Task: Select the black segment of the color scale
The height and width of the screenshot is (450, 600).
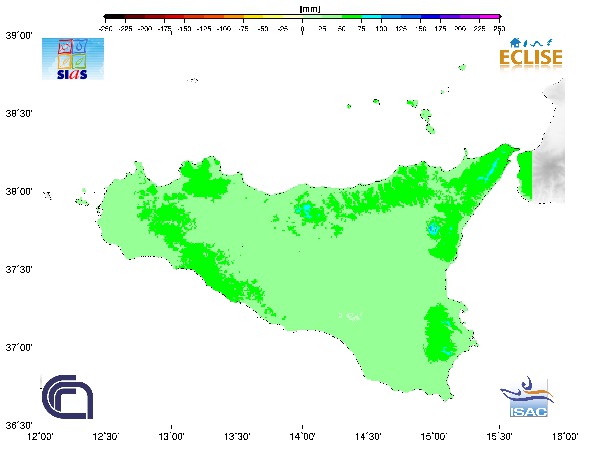Action: 115,17
